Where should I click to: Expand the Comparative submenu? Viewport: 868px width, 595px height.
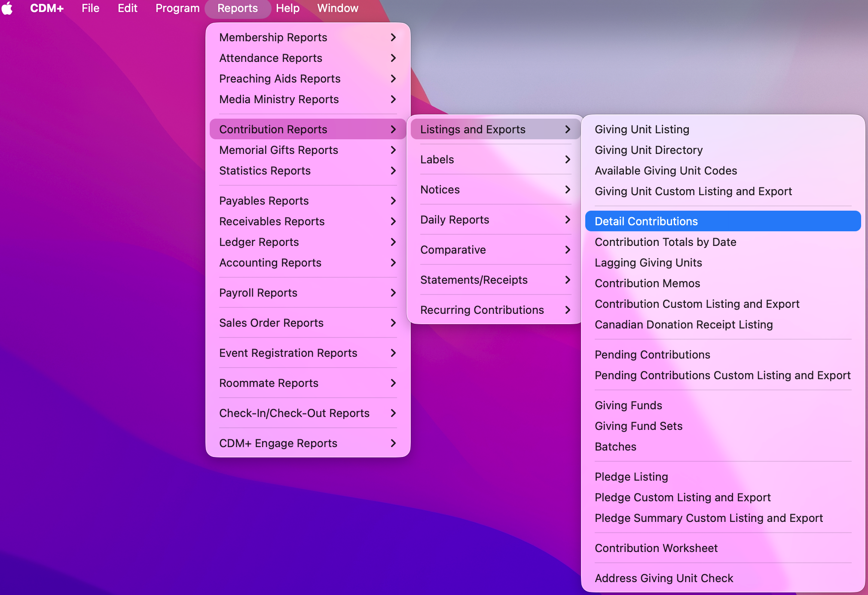click(x=495, y=250)
